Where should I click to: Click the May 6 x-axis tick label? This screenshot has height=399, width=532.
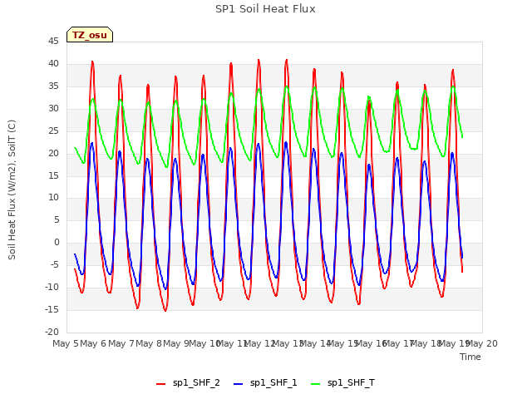point(93,343)
